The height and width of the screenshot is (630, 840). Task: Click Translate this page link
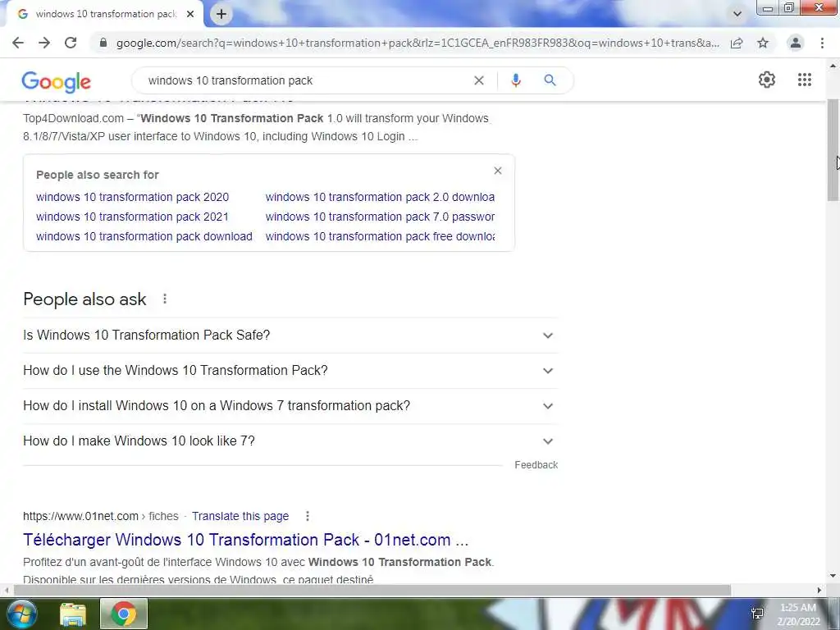point(240,516)
